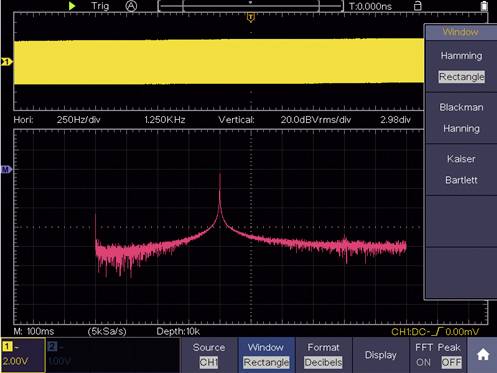Select the Hanning window option
This screenshot has height=373, width=497.
tap(461, 128)
